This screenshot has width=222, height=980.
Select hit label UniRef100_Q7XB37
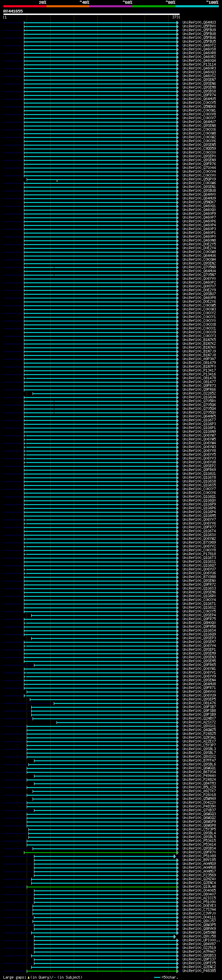pos(199,810)
